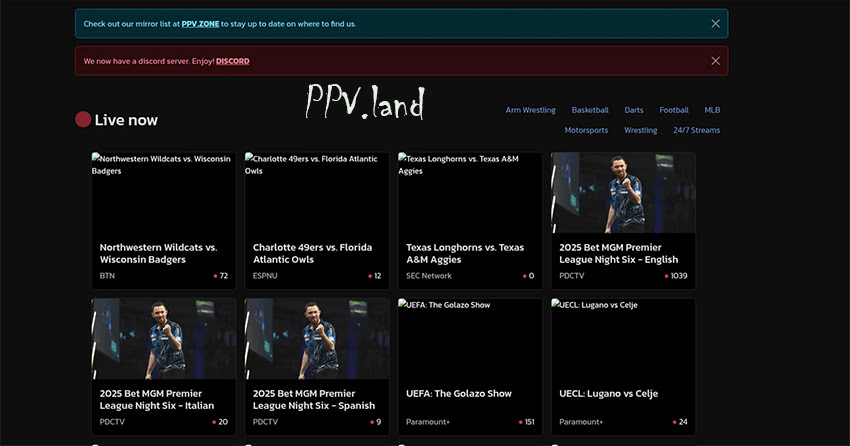Open Charlotte 49ers vs. Florida Atlantic Owls thumbnail
The height and width of the screenshot is (446, 850).
(x=317, y=192)
